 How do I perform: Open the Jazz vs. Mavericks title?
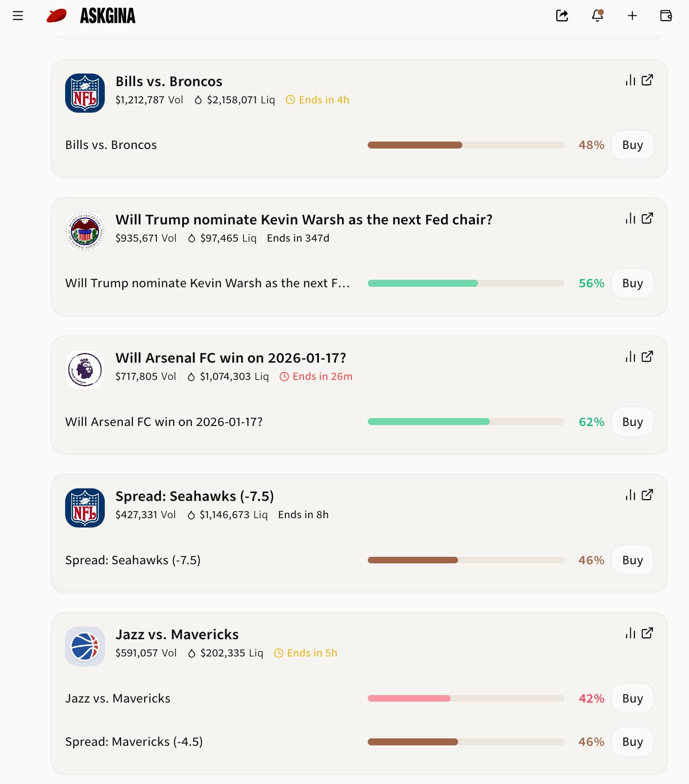click(x=177, y=635)
